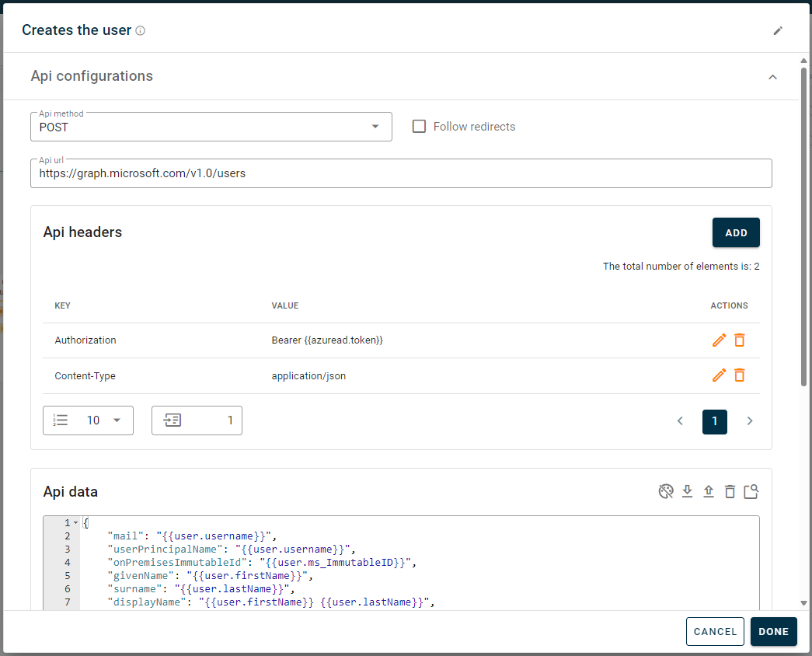
Task: Click the "surname" line in the editor
Action: 201,588
